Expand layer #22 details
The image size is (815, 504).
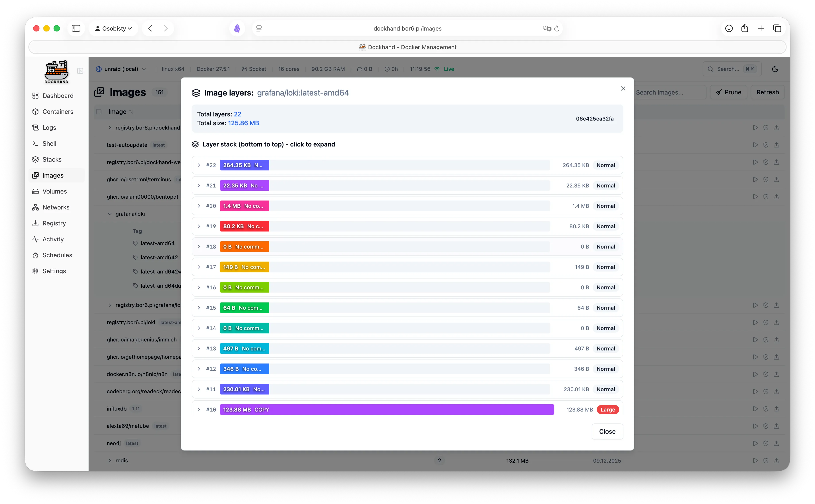(x=199, y=165)
